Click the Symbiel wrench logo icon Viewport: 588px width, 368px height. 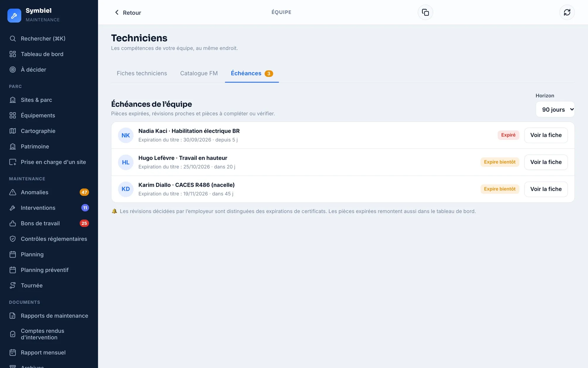point(14,15)
